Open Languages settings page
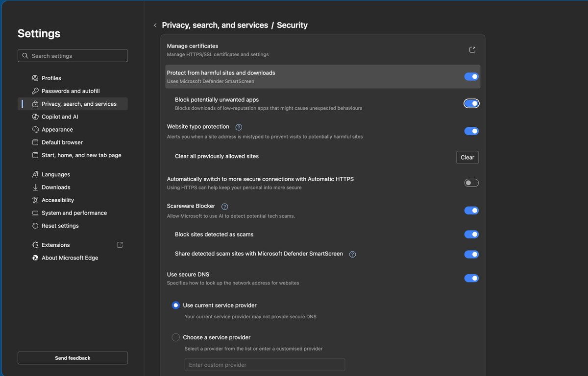588x376 pixels. (x=73, y=174)
